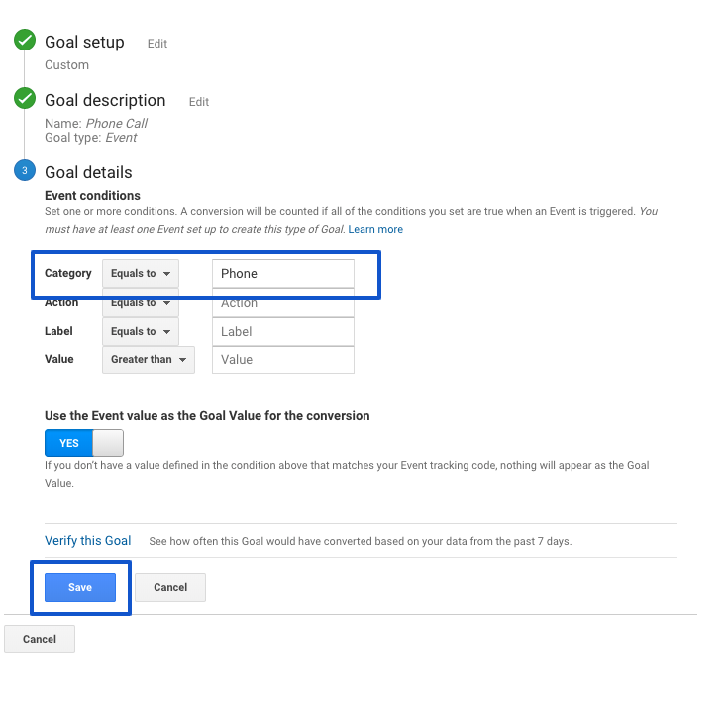Edit the Goal description step
This screenshot has height=701, width=728.
199,102
